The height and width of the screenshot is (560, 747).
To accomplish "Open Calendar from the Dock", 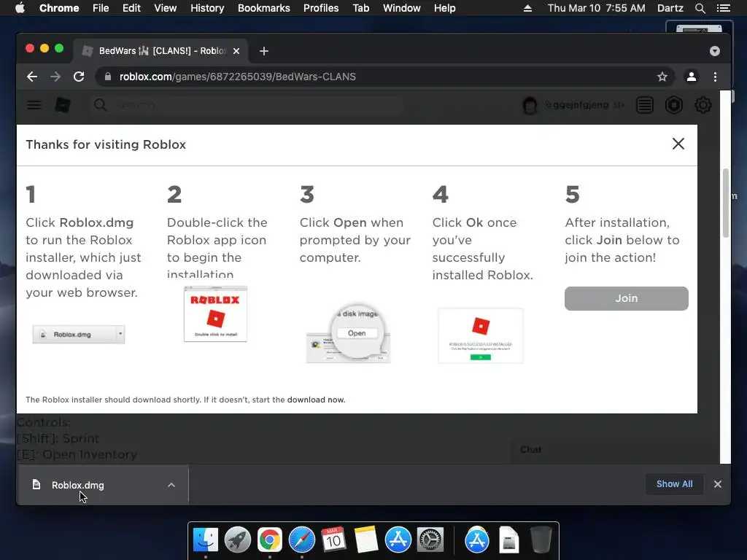I will click(333, 540).
